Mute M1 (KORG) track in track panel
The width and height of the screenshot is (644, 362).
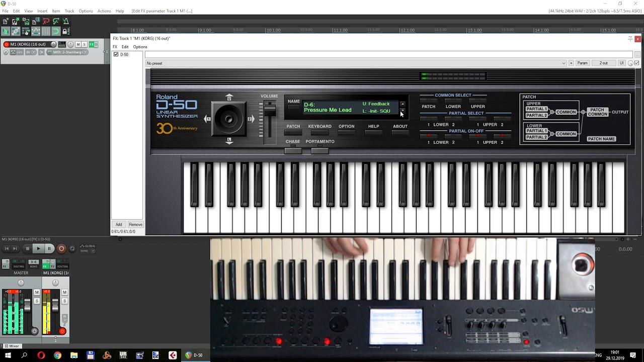coord(78,44)
